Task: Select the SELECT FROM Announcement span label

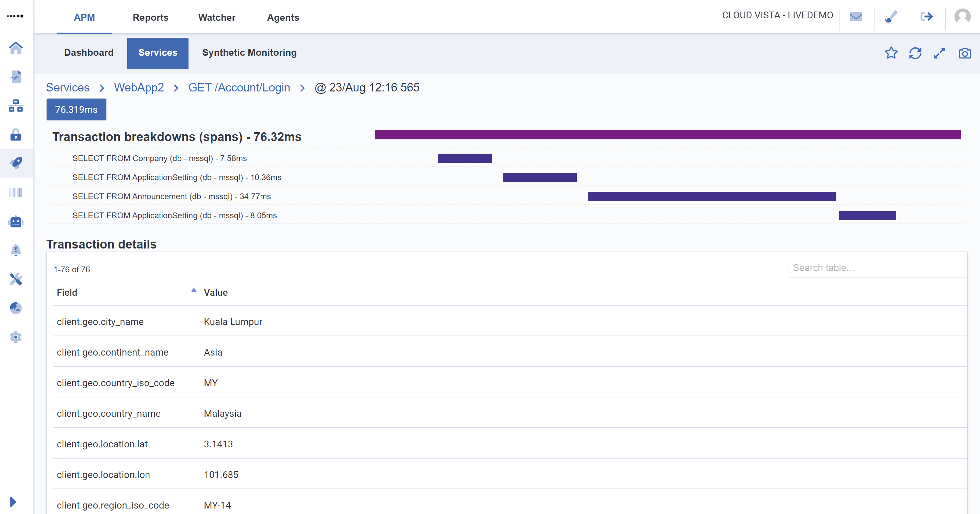Action: pos(171,196)
